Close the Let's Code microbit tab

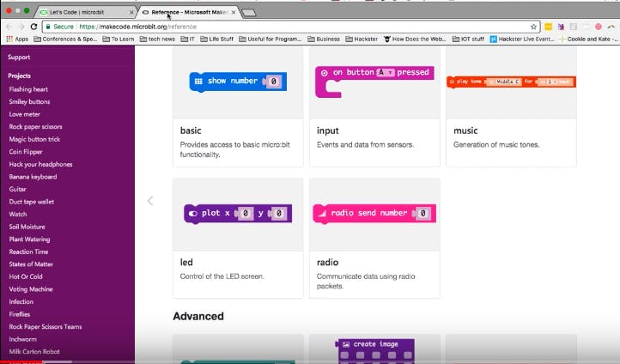tap(131, 12)
